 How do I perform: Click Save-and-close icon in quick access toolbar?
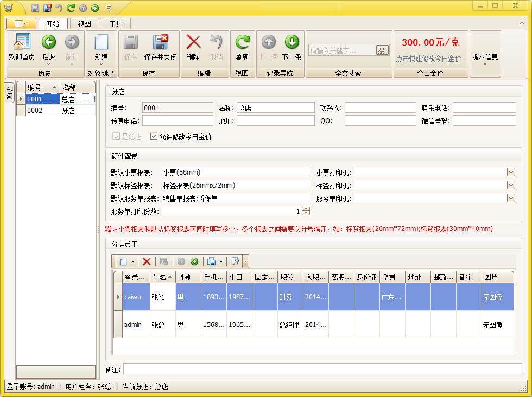[x=47, y=8]
